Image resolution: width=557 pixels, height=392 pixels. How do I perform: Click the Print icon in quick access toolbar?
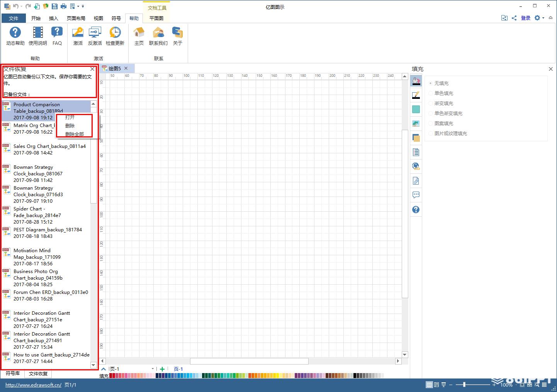click(63, 6)
